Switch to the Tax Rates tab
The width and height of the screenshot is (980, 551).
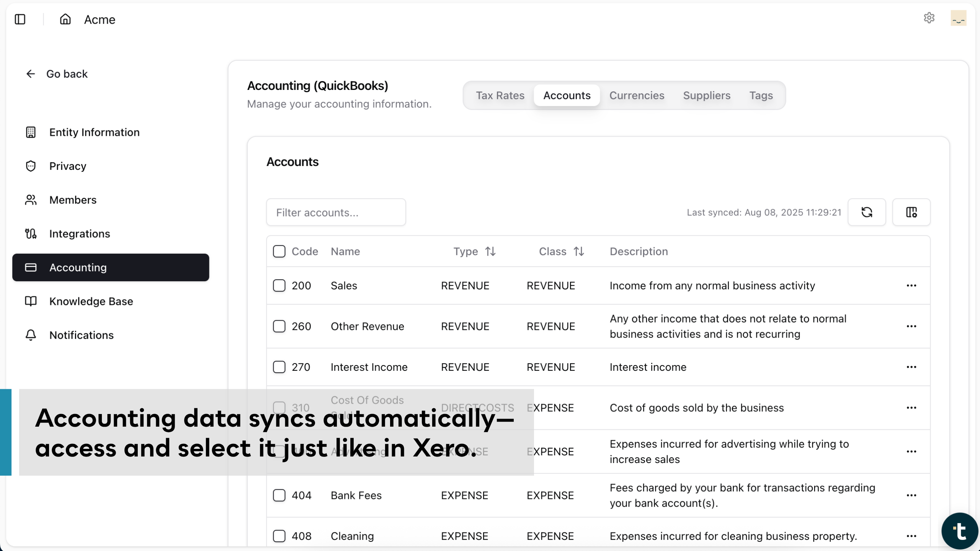point(500,95)
